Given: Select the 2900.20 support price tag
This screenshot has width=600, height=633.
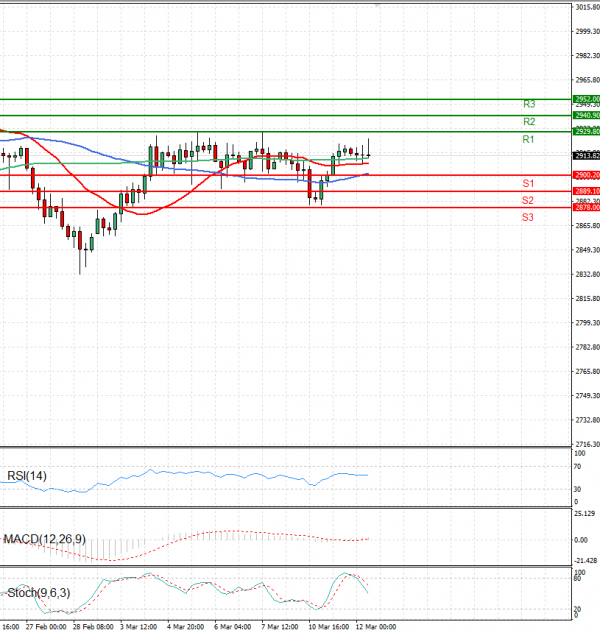Looking at the screenshot, I should coord(587,175).
